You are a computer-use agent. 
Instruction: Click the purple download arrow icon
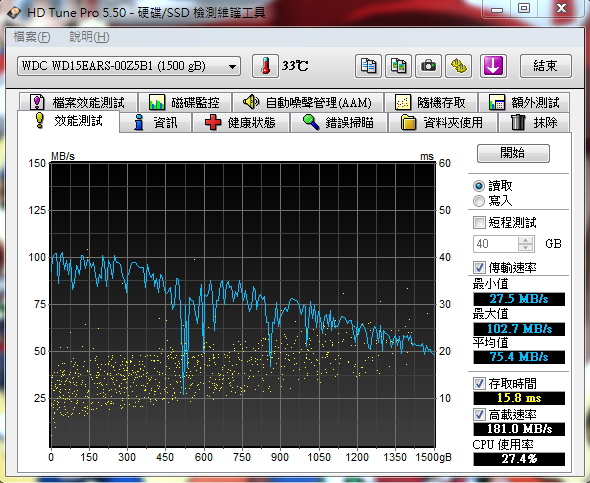(x=493, y=66)
